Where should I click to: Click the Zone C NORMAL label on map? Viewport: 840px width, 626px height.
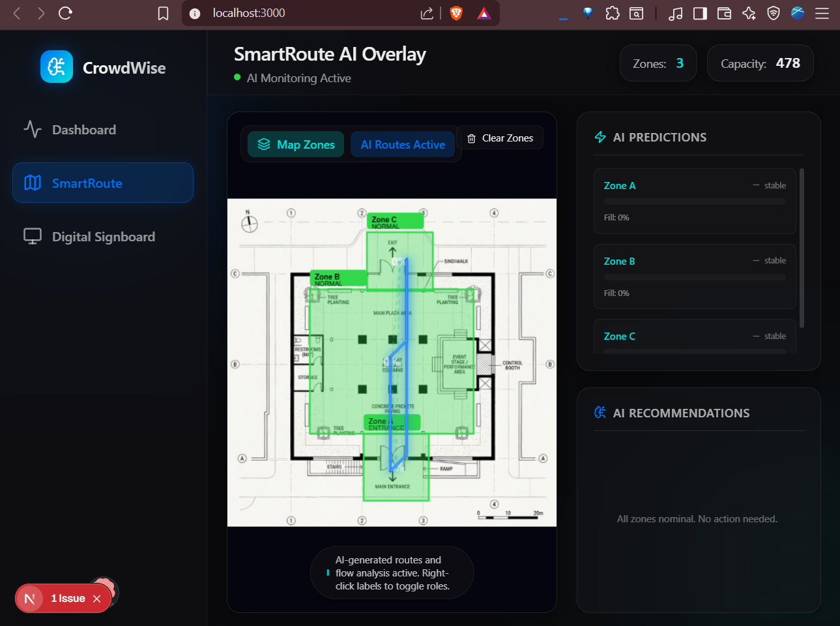tap(395, 222)
